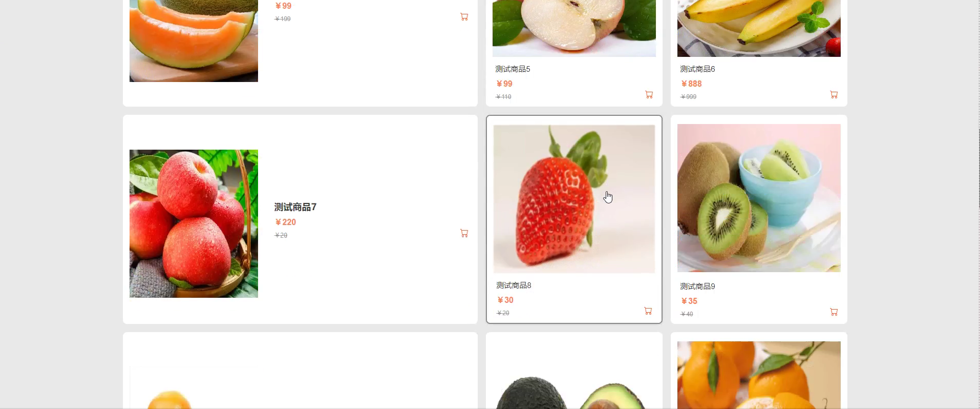The image size is (980, 409).
Task: Click the 测试商品9 product title
Action: coord(697,287)
